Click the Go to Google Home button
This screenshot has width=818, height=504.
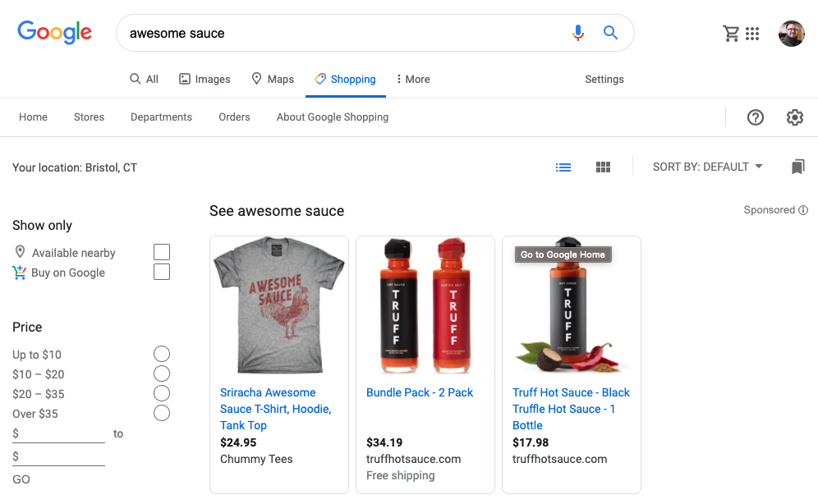pyautogui.click(x=563, y=254)
